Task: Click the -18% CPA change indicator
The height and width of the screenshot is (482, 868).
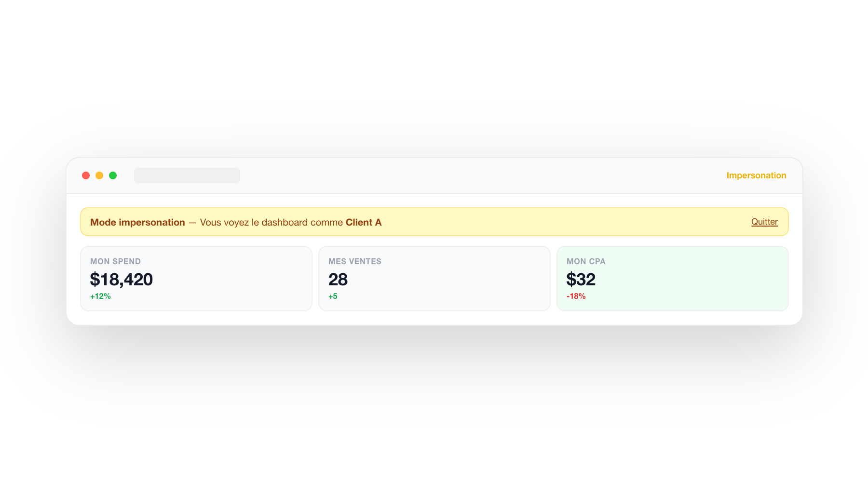Action: (x=576, y=296)
